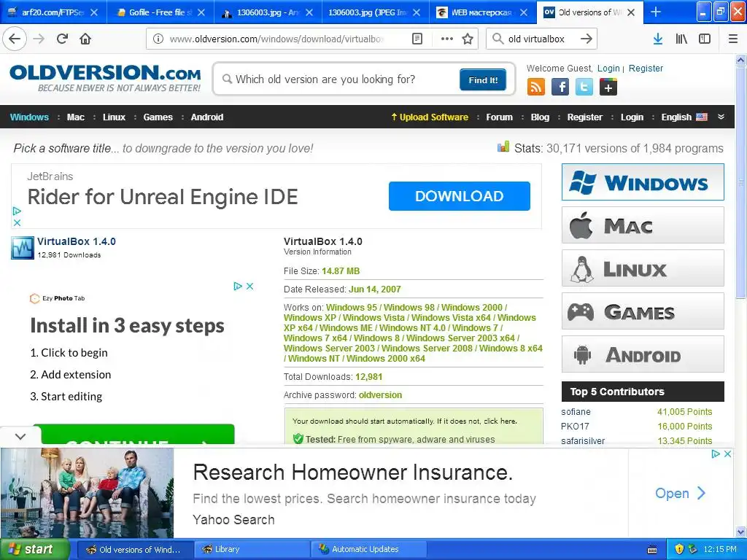Open Library window from taskbar
This screenshot has height=560, width=747.
(x=252, y=549)
